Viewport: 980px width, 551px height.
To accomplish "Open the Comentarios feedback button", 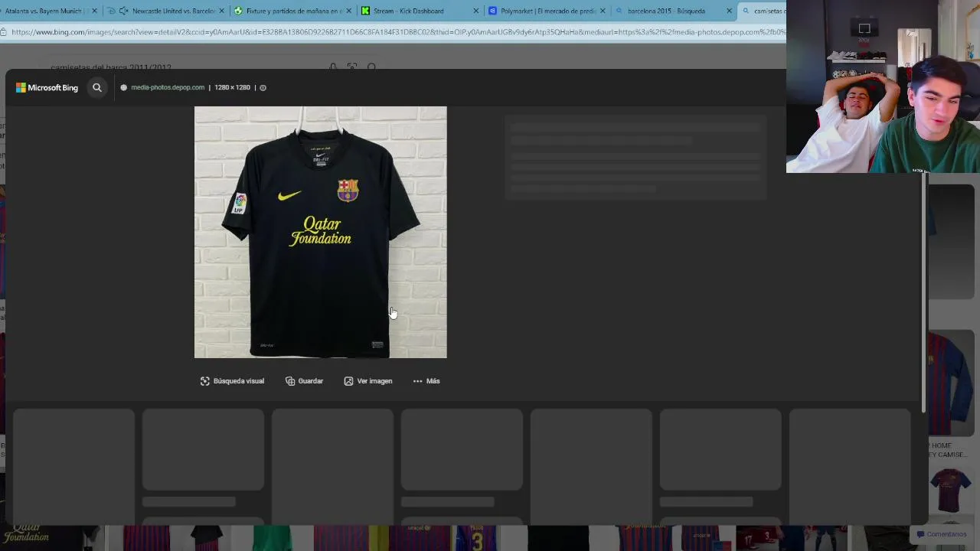I will click(942, 534).
